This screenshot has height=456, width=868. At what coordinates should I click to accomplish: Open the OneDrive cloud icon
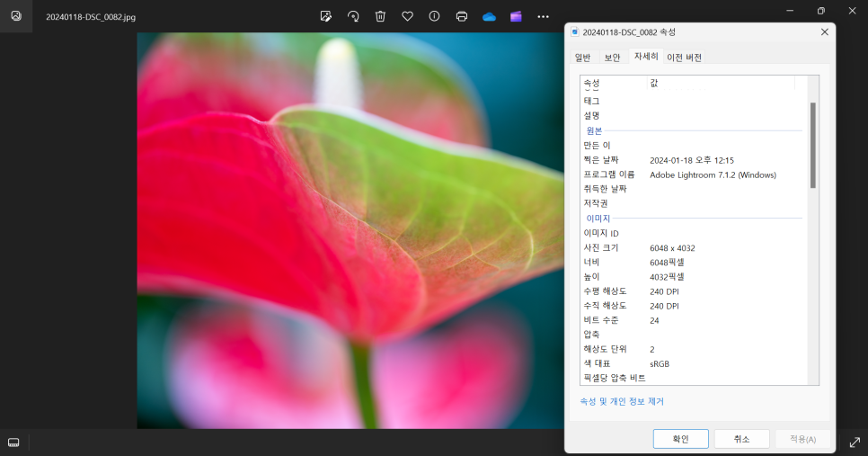(x=489, y=16)
